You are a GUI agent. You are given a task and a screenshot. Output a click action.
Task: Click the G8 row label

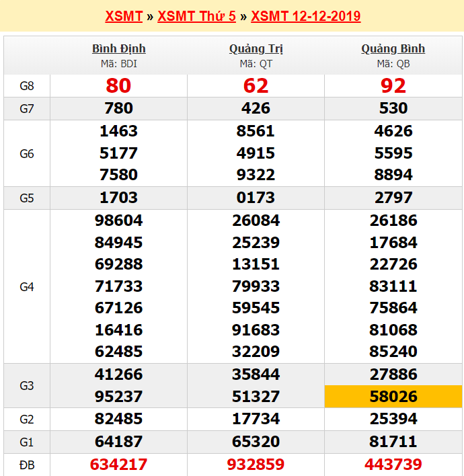(x=27, y=86)
